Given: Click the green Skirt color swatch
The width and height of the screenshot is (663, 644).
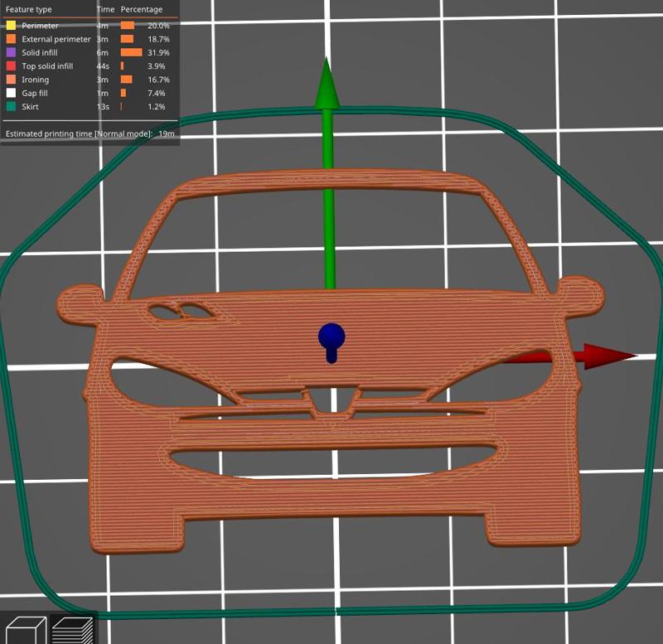Looking at the screenshot, I should coord(11,107).
